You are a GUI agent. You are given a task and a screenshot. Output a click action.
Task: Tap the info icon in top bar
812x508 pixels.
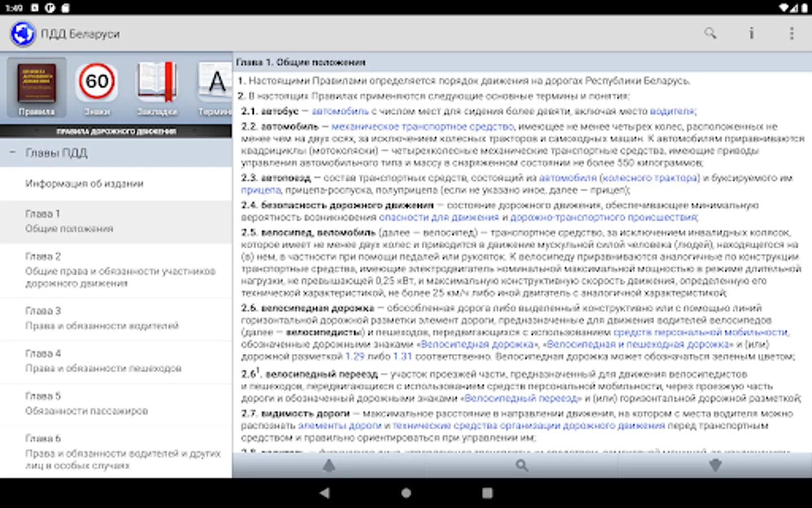tap(751, 33)
